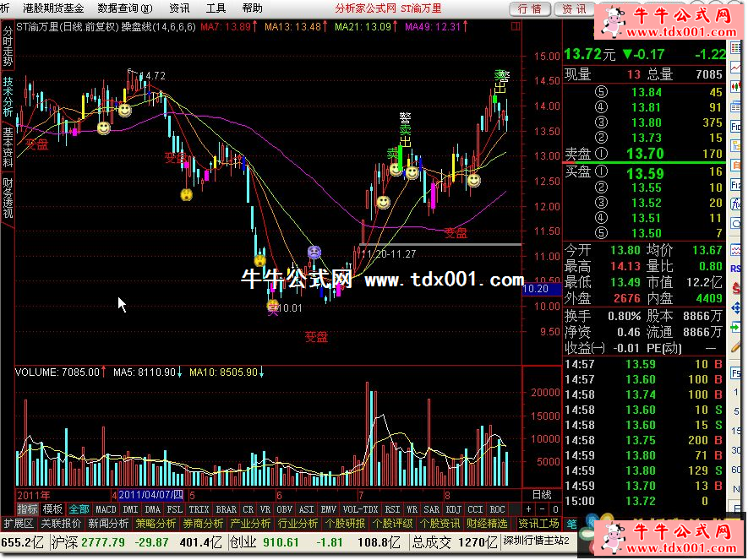
Task: Click the 卖盘① price 13.70
Action: [x=645, y=154]
